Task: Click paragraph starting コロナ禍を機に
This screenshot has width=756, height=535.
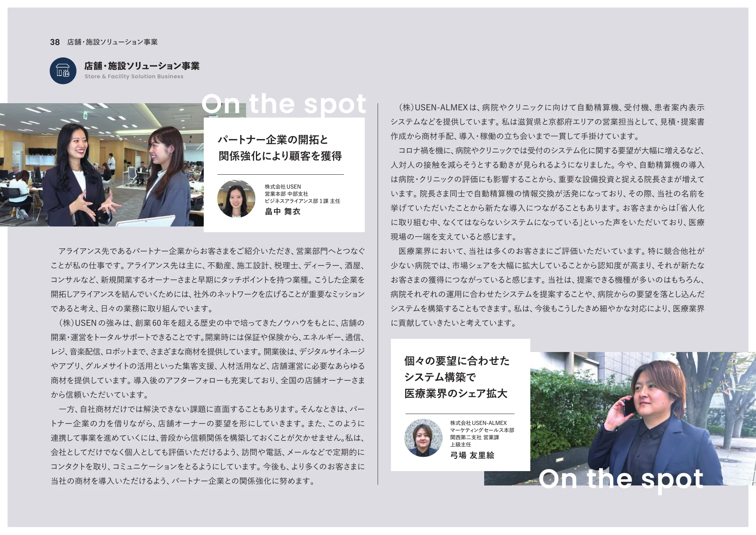Action: coord(548,194)
